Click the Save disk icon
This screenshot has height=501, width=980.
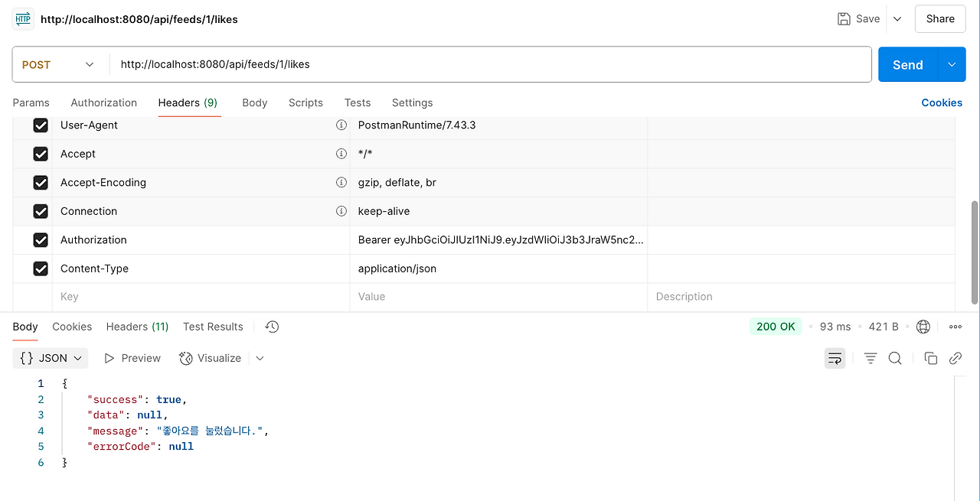point(844,19)
